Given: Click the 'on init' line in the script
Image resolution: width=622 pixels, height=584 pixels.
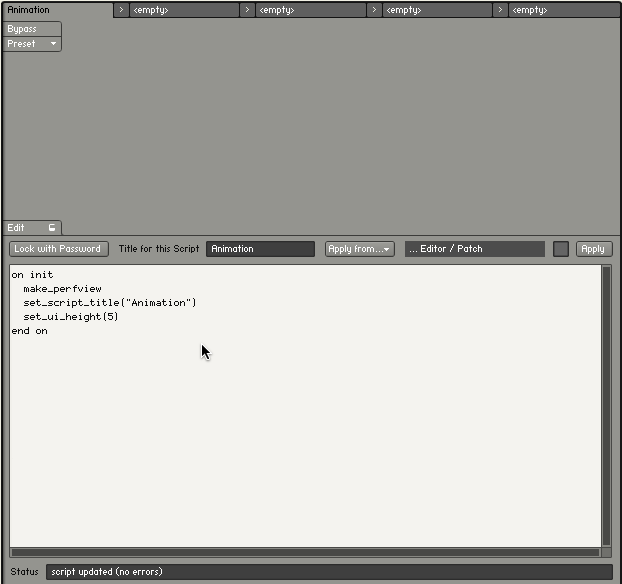Looking at the screenshot, I should pyautogui.click(x=32, y=275).
